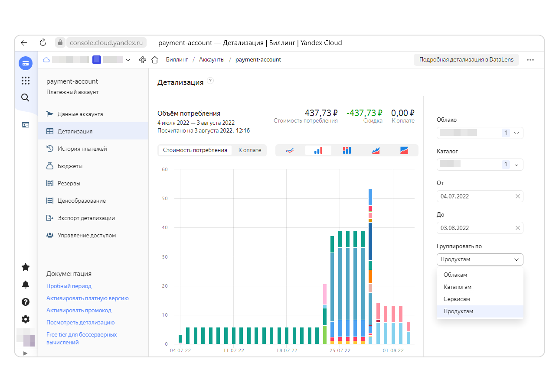The height and width of the screenshot is (392, 559).
Task: Expand sidebar with bottom play arrow
Action: (x=25, y=353)
